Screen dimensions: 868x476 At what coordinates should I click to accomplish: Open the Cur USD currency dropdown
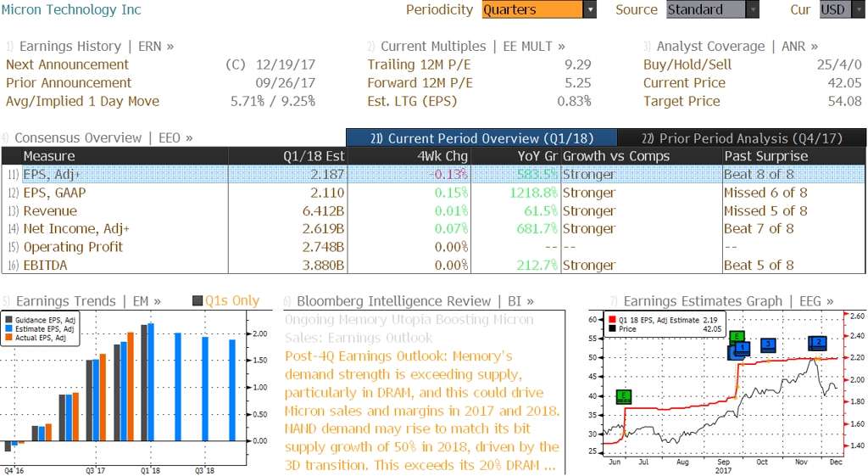[x=841, y=9]
